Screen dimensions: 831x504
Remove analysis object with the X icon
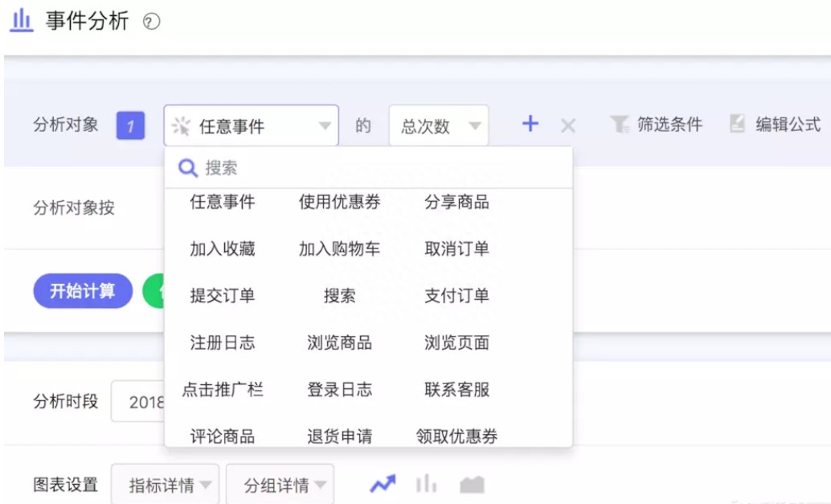pos(568,125)
